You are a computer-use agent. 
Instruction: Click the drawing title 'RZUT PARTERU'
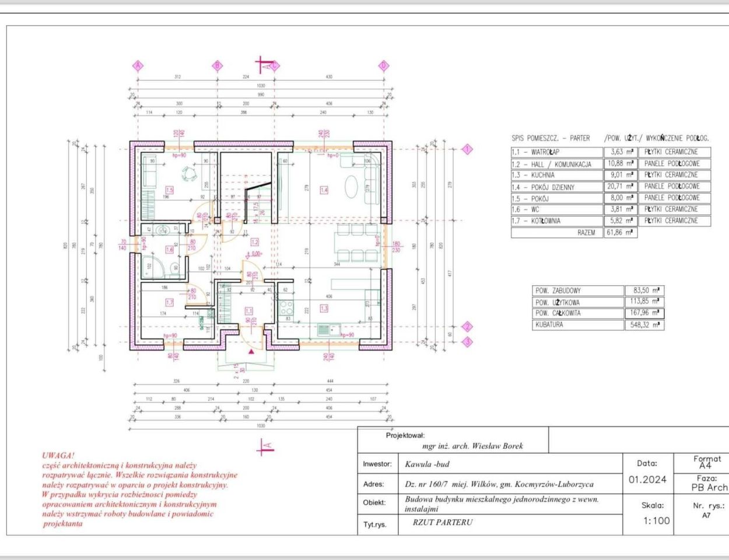coord(443,523)
